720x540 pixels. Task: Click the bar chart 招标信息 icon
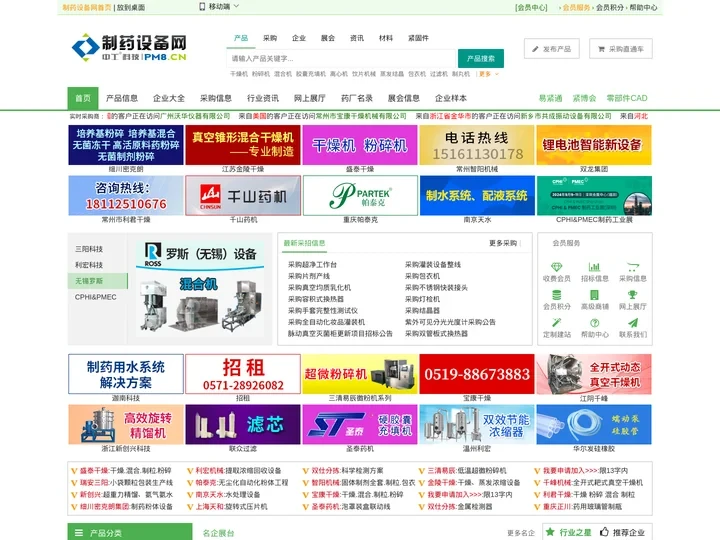tap(595, 267)
